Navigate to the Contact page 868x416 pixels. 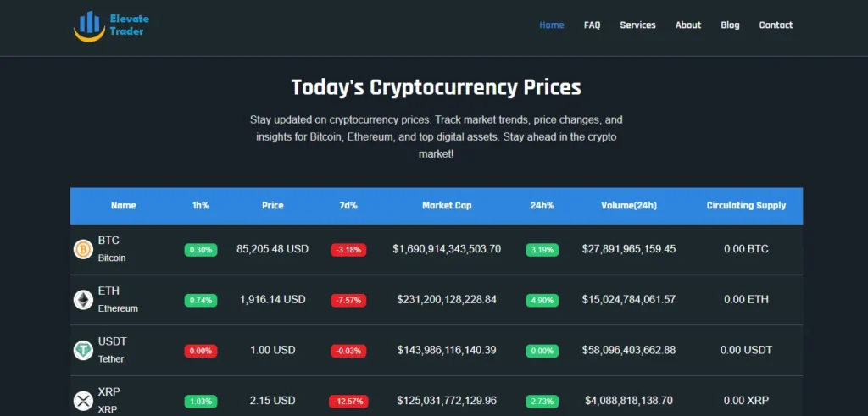[776, 25]
